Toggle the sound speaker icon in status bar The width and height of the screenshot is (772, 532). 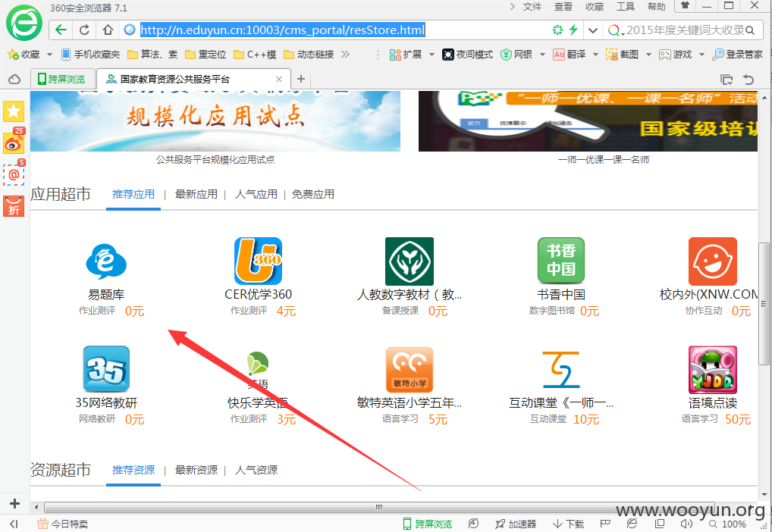(x=686, y=524)
